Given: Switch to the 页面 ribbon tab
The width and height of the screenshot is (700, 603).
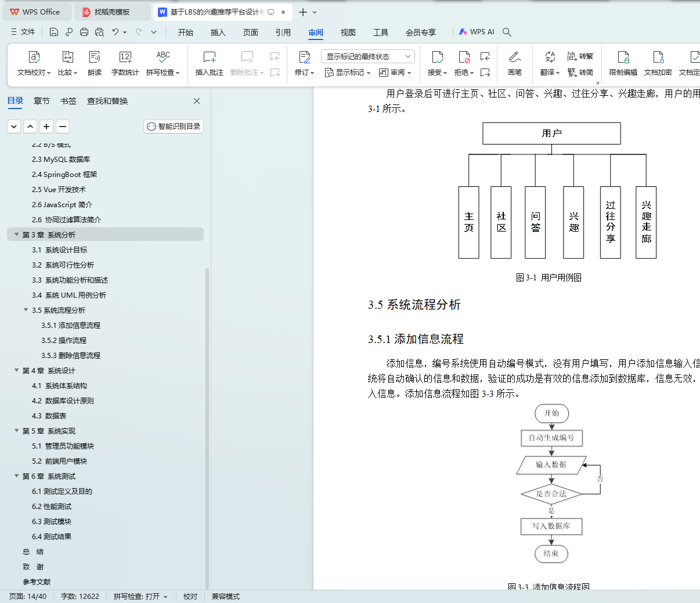Looking at the screenshot, I should (x=251, y=33).
